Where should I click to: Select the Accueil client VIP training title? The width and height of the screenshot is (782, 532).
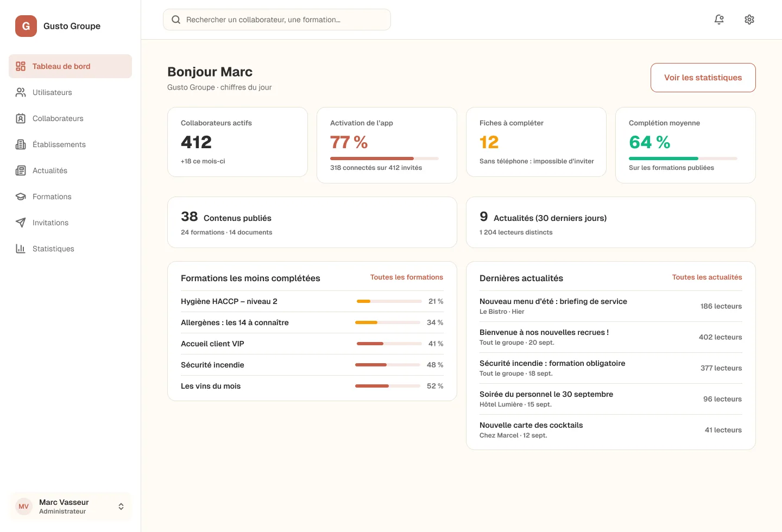click(x=212, y=344)
